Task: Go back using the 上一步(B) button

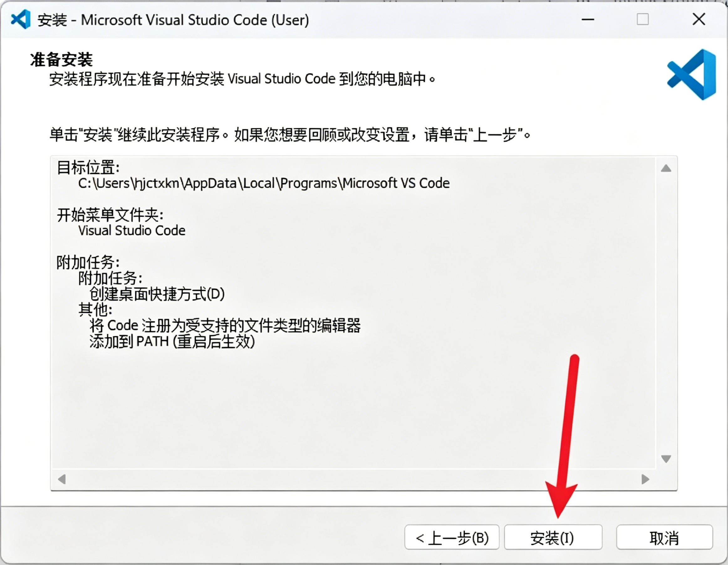Action: pos(452,538)
